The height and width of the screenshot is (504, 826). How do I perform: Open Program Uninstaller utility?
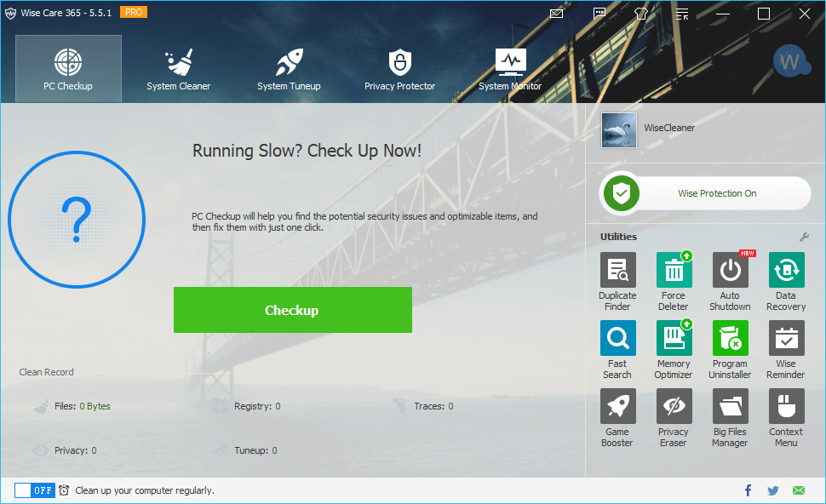[730, 350]
